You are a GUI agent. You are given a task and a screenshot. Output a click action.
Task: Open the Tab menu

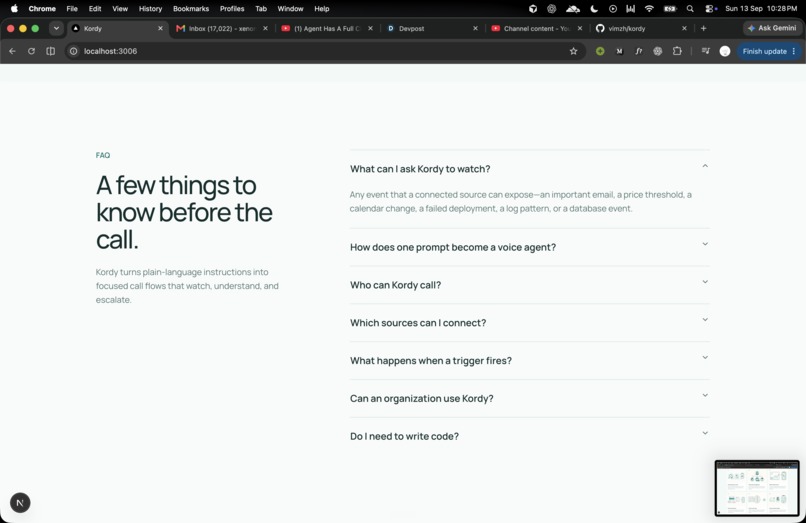click(261, 9)
